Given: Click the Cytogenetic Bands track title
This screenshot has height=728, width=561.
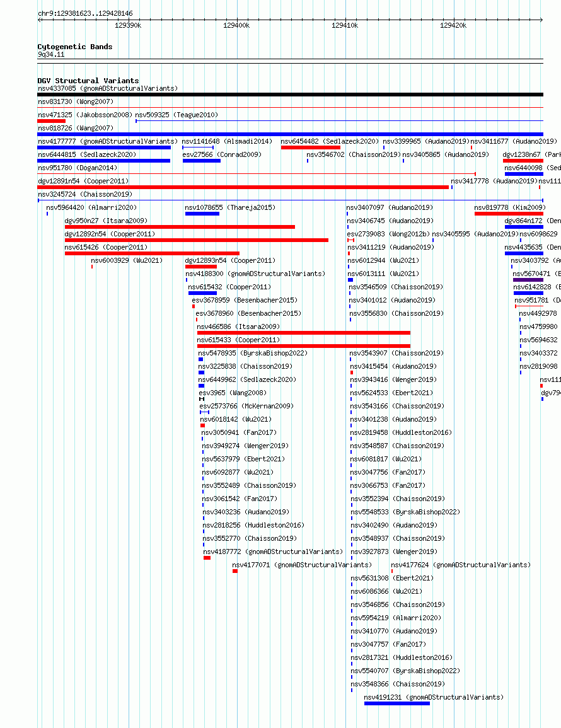Looking at the screenshot, I should [75, 47].
